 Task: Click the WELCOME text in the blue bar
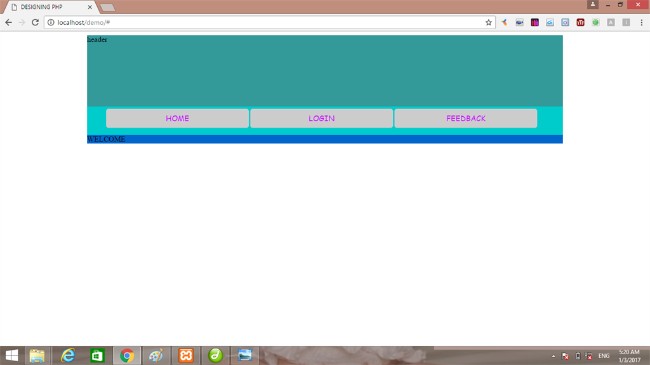pyautogui.click(x=106, y=139)
